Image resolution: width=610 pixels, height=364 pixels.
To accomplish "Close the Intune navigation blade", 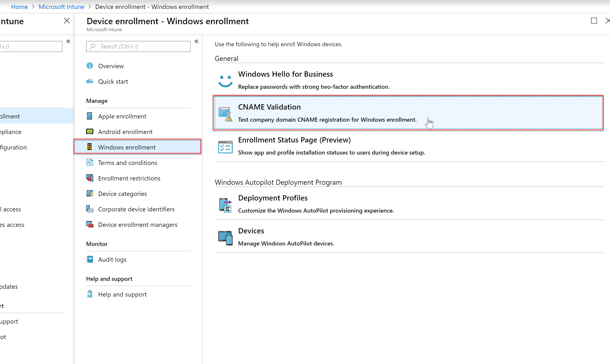I will coord(67,21).
